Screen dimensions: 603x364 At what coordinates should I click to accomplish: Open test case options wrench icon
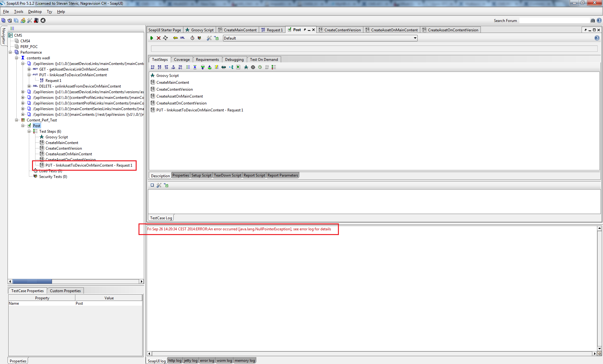(209, 38)
